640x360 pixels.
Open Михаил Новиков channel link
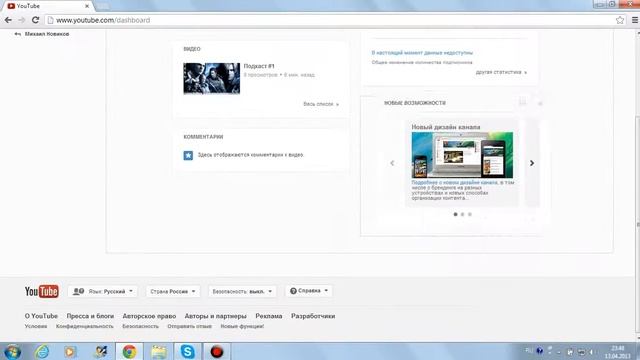47,34
